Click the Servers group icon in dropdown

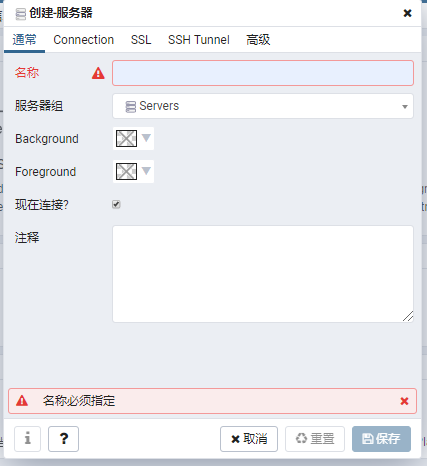click(x=130, y=107)
